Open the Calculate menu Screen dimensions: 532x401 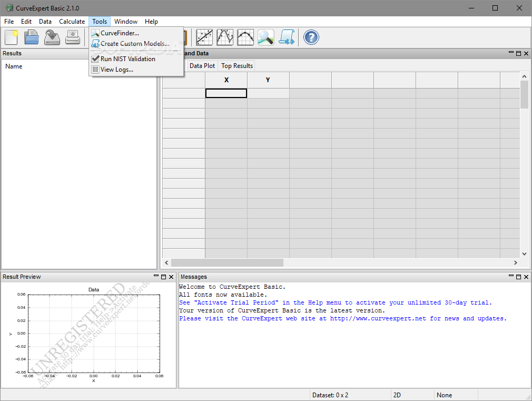72,22
